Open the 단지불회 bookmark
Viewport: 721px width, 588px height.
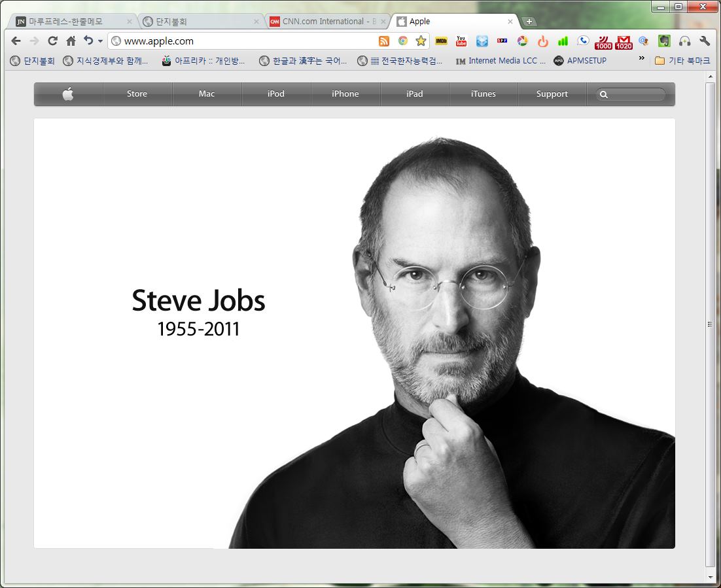click(x=33, y=61)
